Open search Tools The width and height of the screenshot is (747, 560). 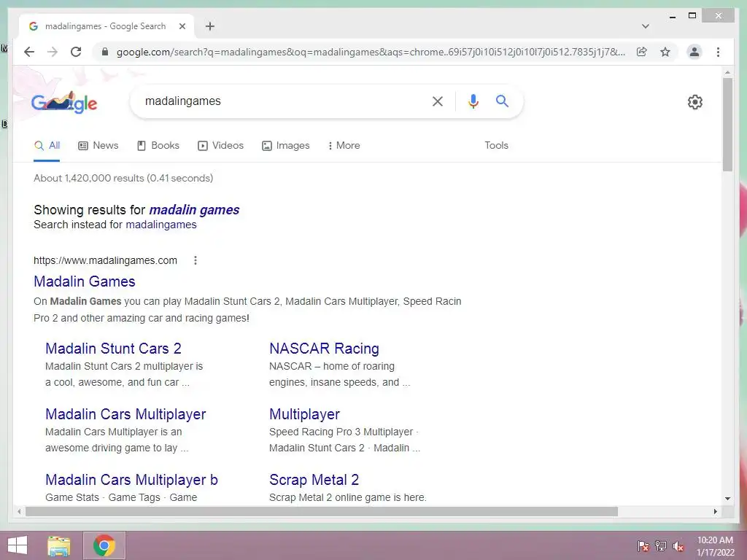click(496, 146)
